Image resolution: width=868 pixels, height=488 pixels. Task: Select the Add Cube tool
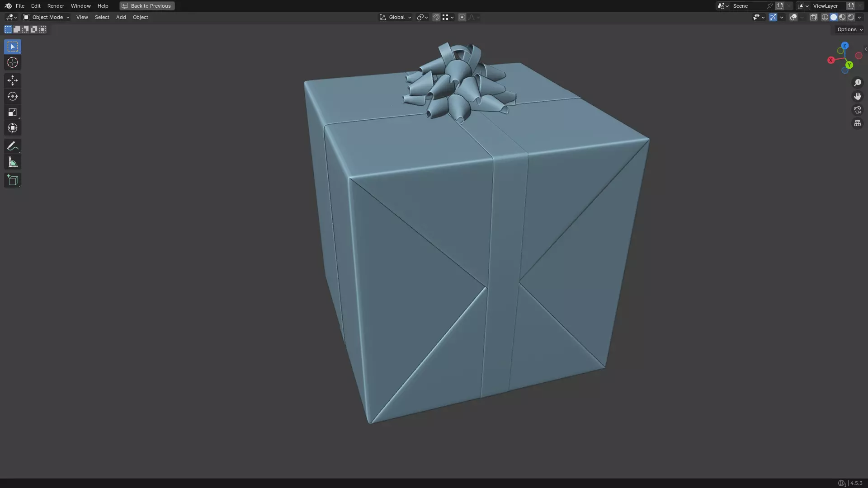[x=13, y=180]
